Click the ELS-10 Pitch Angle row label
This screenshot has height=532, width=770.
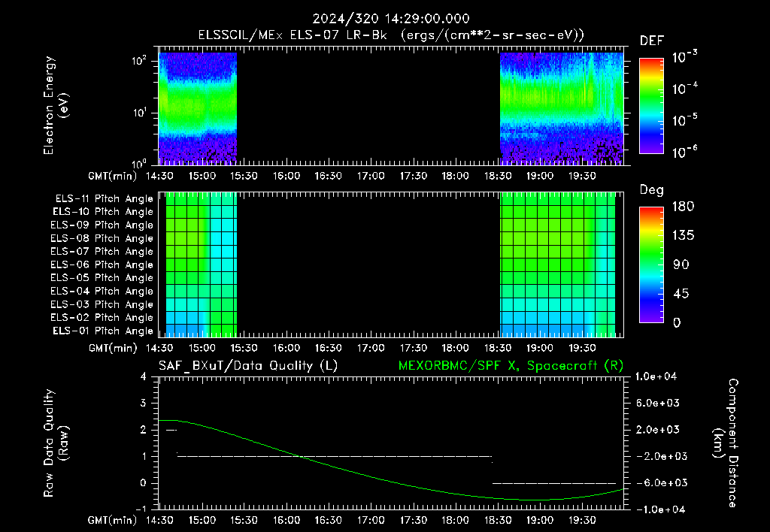point(102,212)
